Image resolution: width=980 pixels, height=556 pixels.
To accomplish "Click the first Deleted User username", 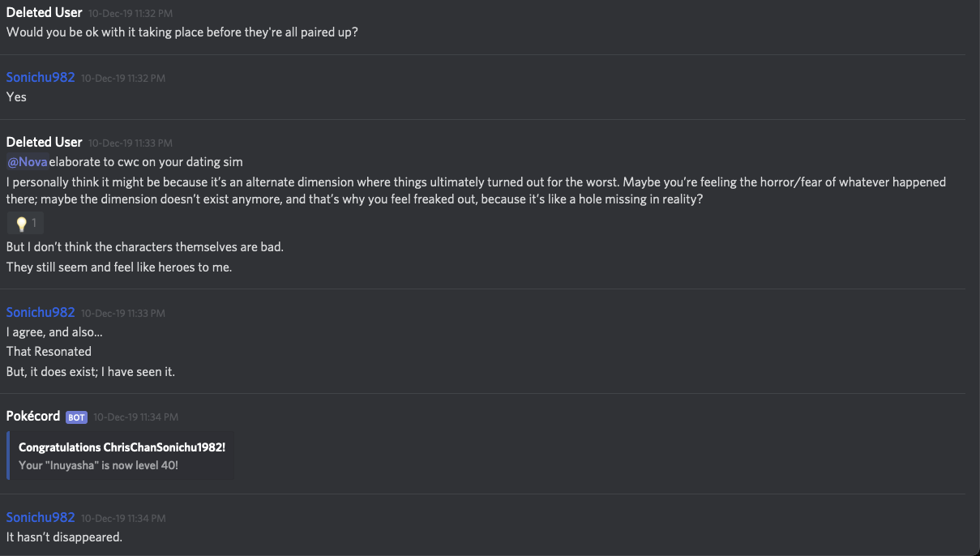I will pyautogui.click(x=44, y=13).
